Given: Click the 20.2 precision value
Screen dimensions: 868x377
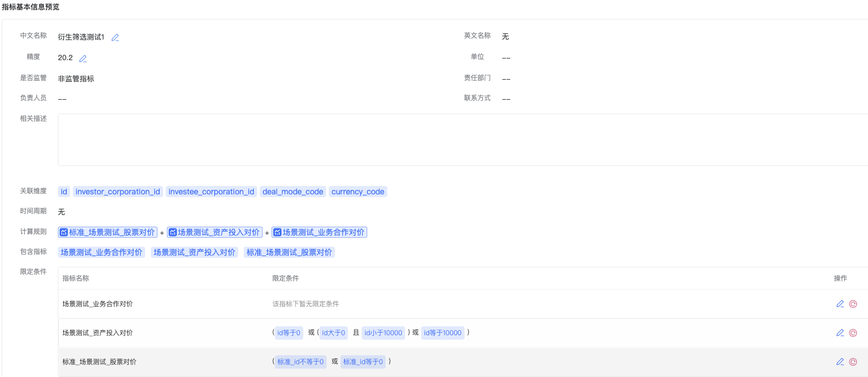Looking at the screenshot, I should (x=65, y=58).
